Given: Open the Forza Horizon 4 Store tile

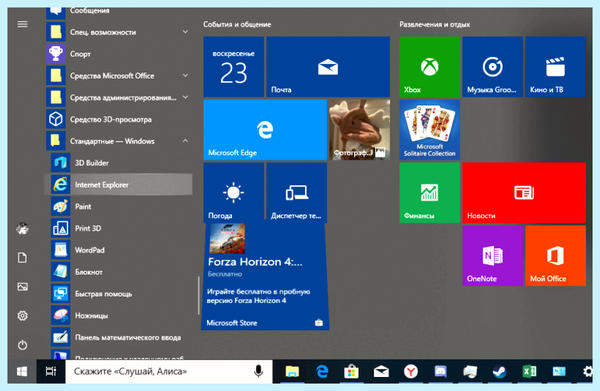Looking at the screenshot, I should 265,276.
